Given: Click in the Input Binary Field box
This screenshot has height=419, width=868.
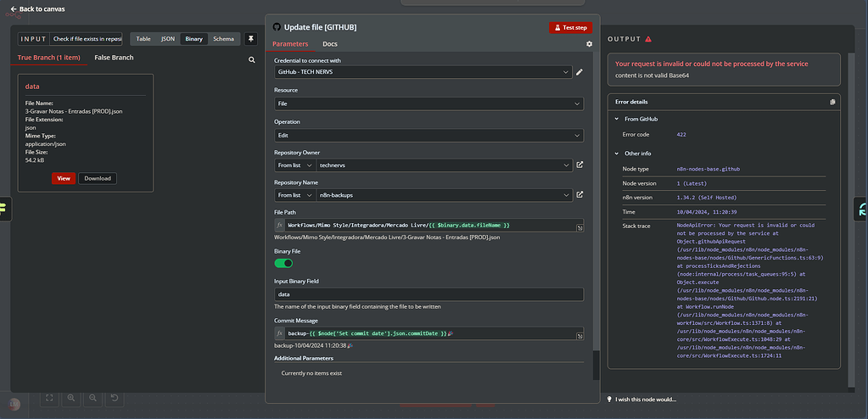Looking at the screenshot, I should click(x=428, y=294).
